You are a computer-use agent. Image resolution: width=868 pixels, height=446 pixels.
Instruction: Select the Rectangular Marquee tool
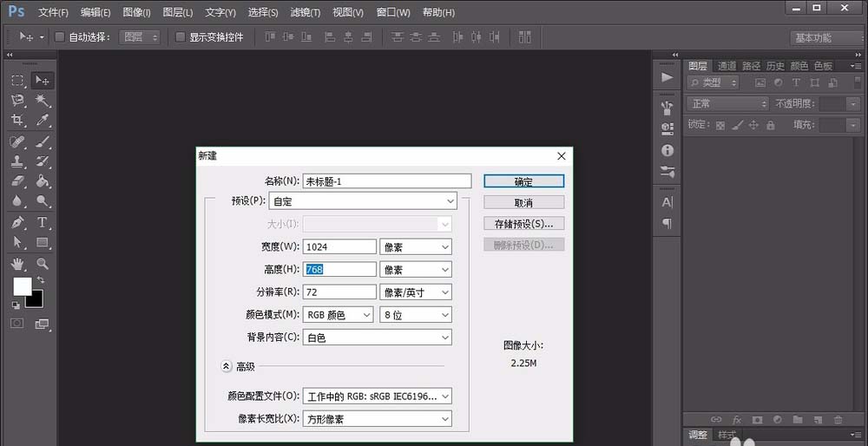pos(17,81)
